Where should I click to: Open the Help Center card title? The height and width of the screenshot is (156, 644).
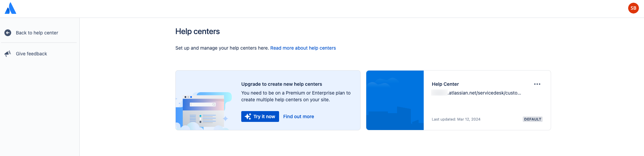point(445,84)
